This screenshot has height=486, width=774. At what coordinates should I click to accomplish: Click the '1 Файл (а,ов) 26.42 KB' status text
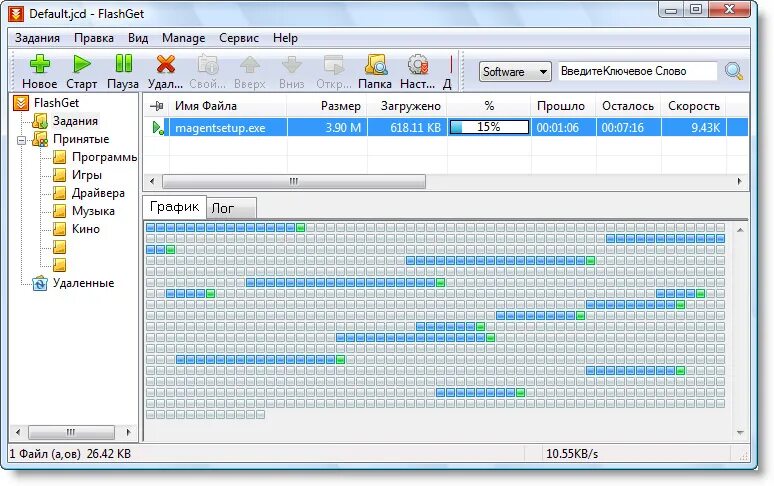click(70, 454)
